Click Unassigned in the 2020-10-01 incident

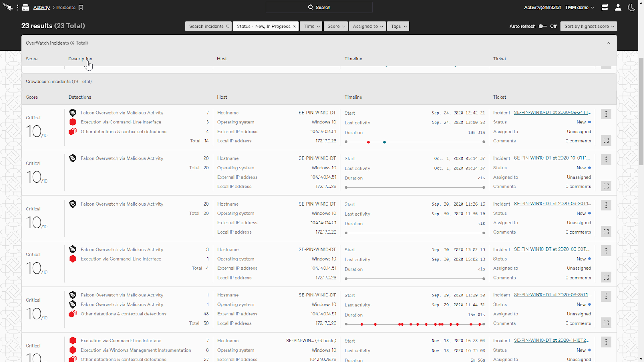click(x=579, y=177)
